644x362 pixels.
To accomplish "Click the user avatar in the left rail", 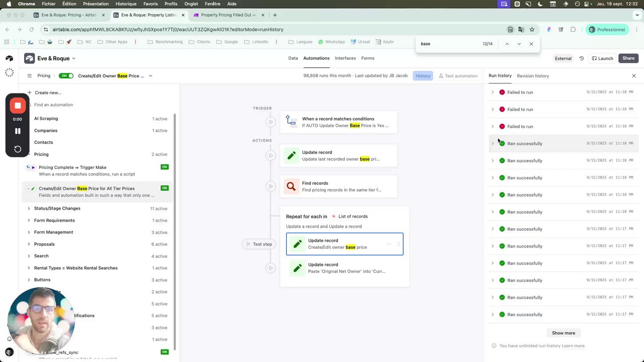I will (9, 352).
